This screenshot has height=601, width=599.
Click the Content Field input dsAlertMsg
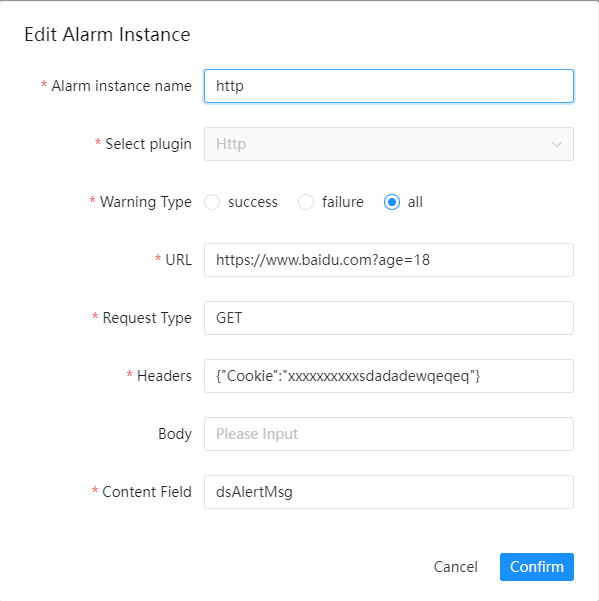tap(389, 492)
